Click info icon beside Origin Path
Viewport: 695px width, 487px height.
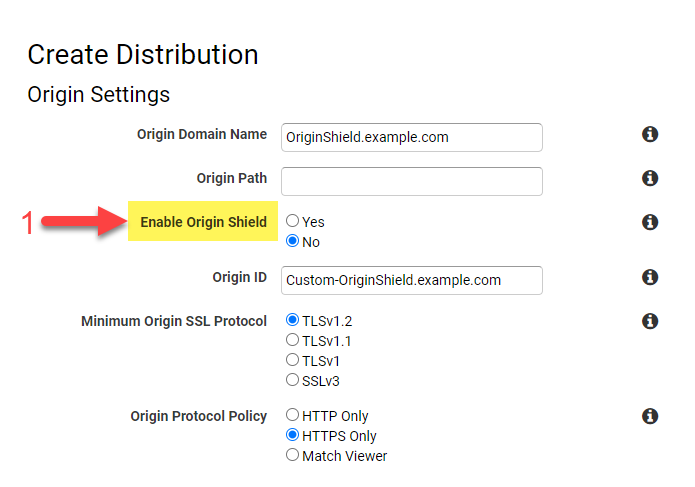tap(650, 178)
